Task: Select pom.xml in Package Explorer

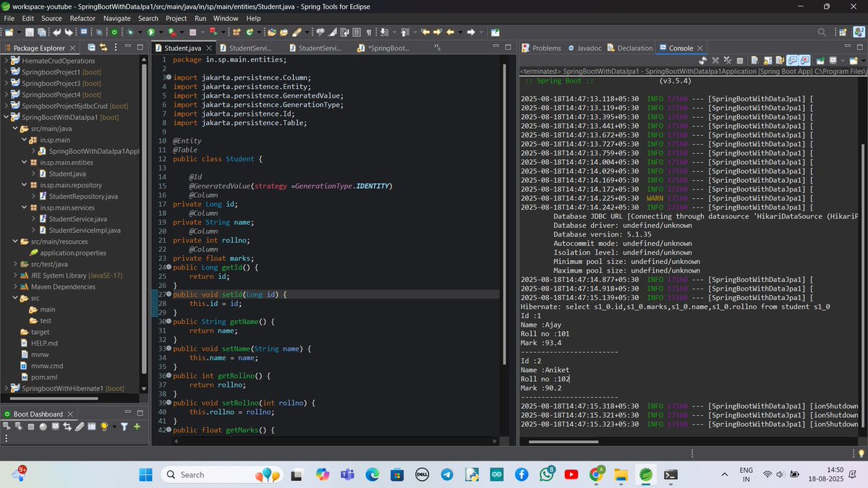Action: tap(39, 377)
